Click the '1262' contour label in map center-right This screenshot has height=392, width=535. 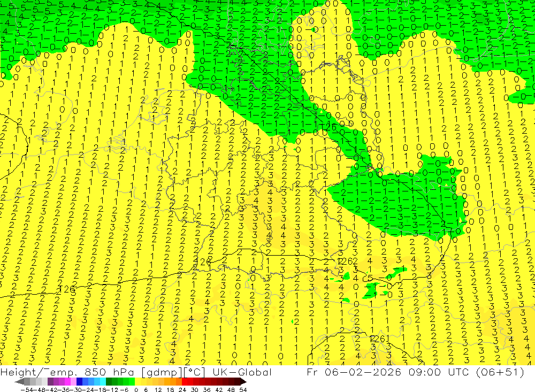[347, 262]
